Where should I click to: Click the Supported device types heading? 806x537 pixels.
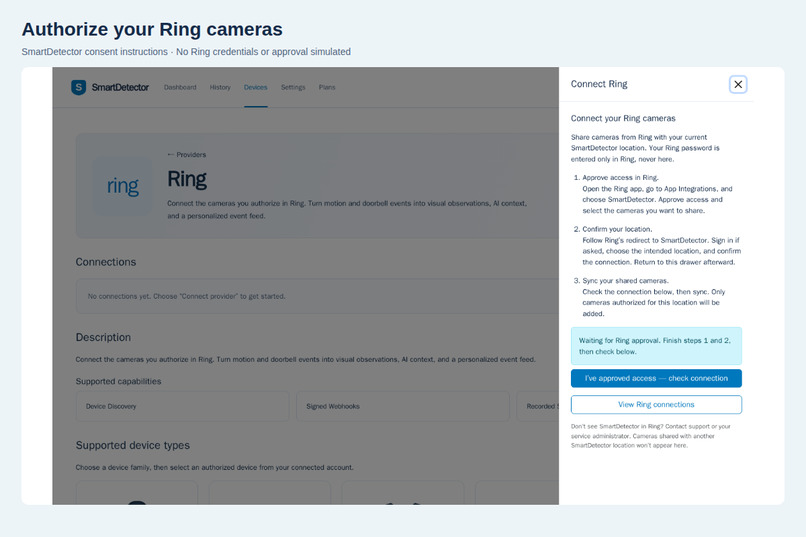[133, 446]
